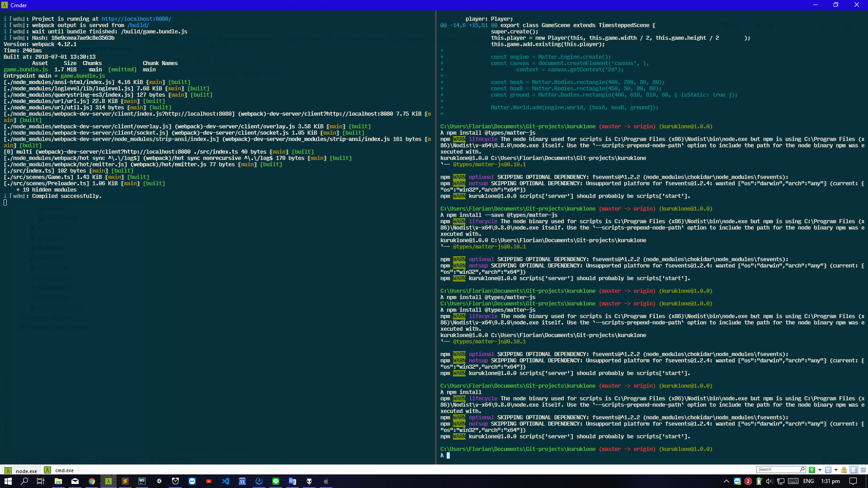Viewport: 868px width, 488px height.
Task: Open Visual Studio Code from taskbar
Action: (x=226, y=481)
